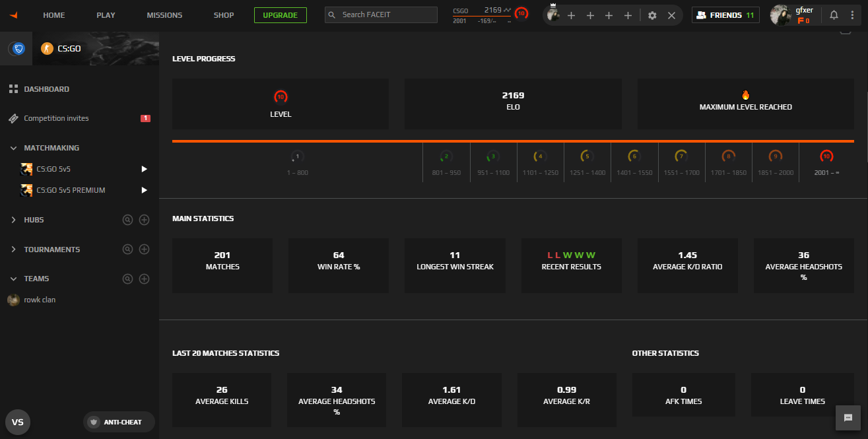868x439 pixels.
Task: Click the orange level progress bar
Action: click(x=512, y=141)
